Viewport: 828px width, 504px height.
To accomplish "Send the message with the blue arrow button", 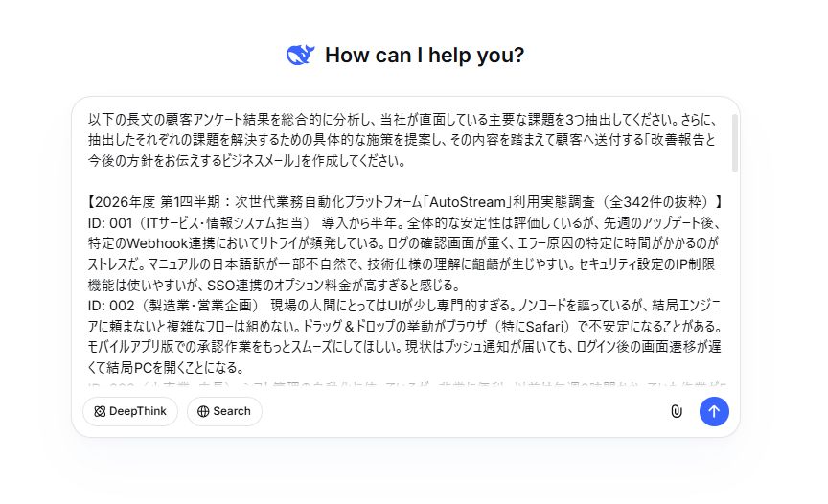I will tap(714, 411).
